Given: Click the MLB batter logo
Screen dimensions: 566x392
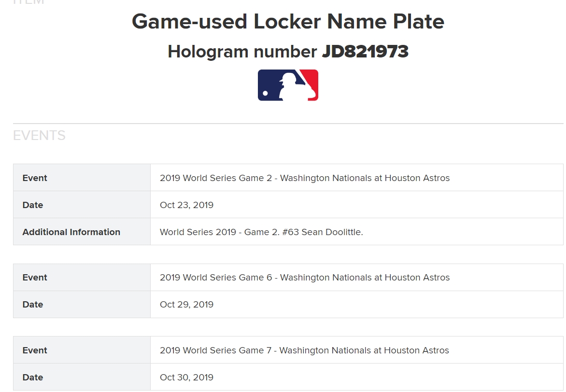Looking at the screenshot, I should click(288, 85).
